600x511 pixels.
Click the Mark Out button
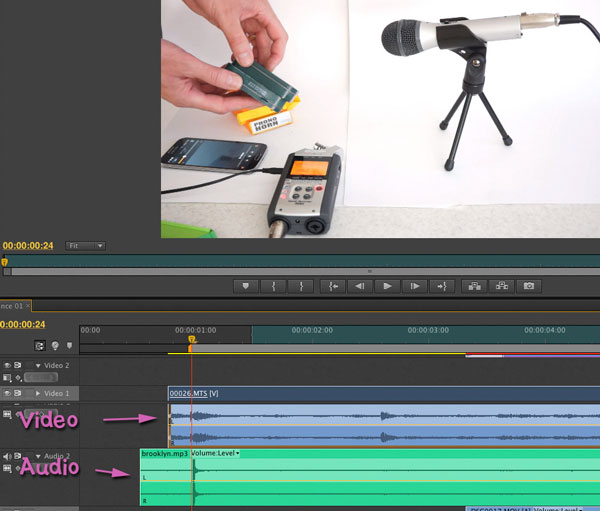301,286
